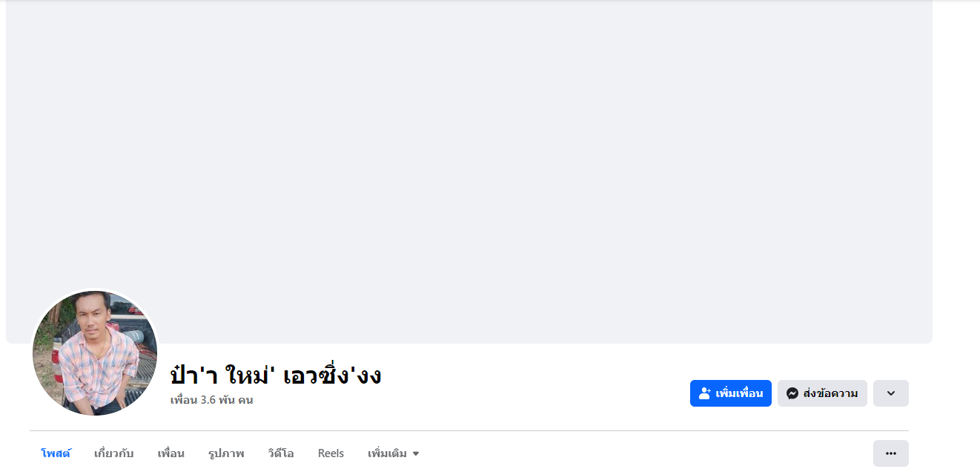Open the เพื่อน 3.6 พัน คน link
Screen dimensions: 980x469
pyautogui.click(x=211, y=400)
